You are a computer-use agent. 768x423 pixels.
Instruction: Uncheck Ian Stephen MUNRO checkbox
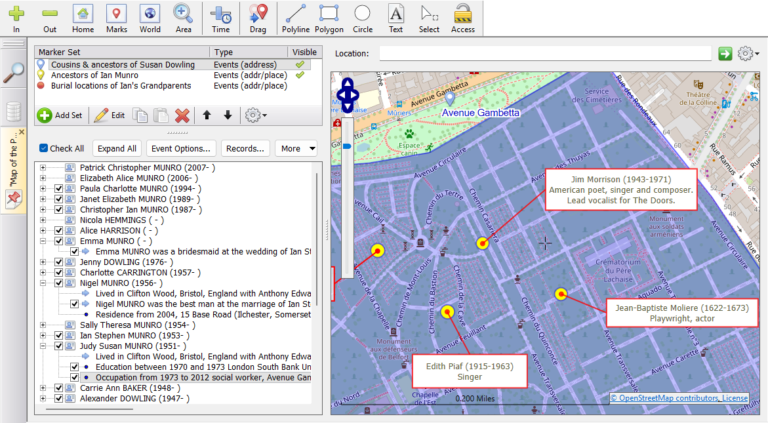coord(59,335)
